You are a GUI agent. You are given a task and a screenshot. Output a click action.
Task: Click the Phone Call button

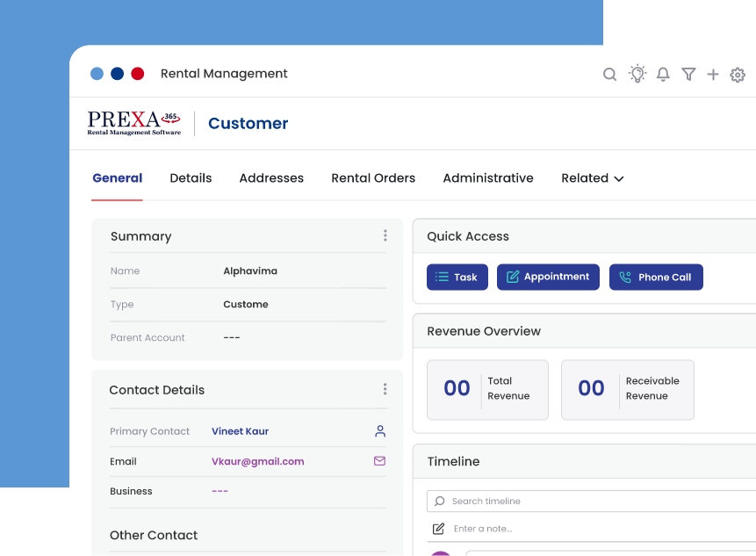pyautogui.click(x=656, y=278)
